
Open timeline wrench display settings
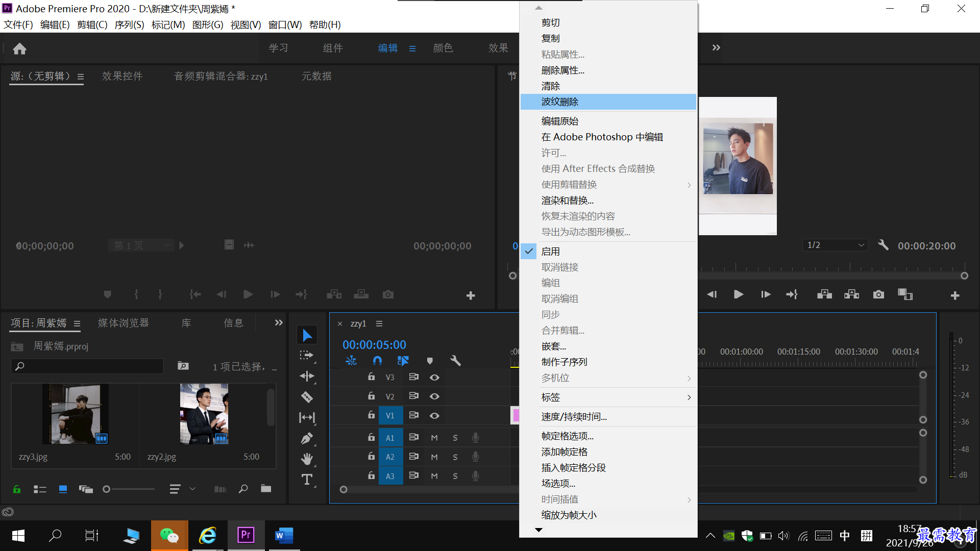455,361
